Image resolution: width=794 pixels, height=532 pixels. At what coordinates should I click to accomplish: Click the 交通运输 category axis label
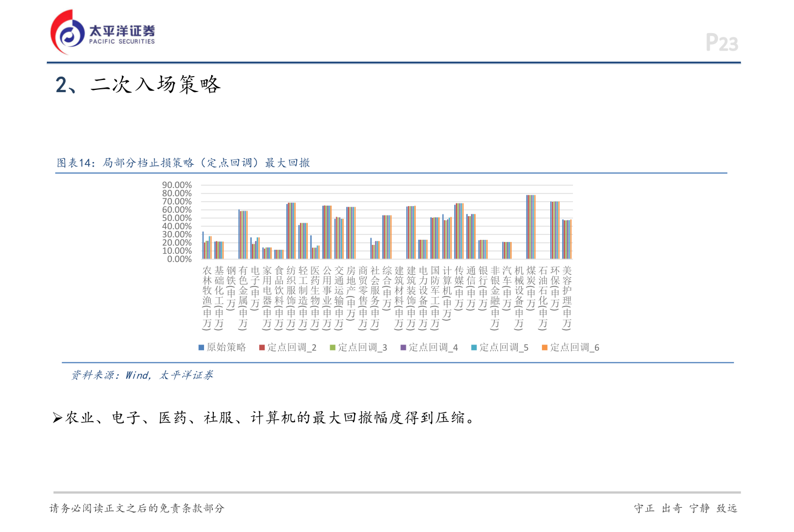coord(339,298)
